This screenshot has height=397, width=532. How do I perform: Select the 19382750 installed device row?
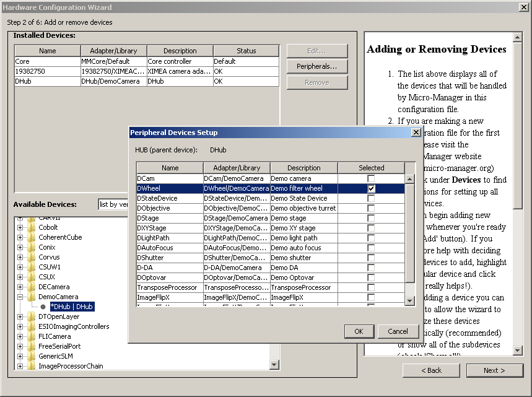pyautogui.click(x=147, y=71)
